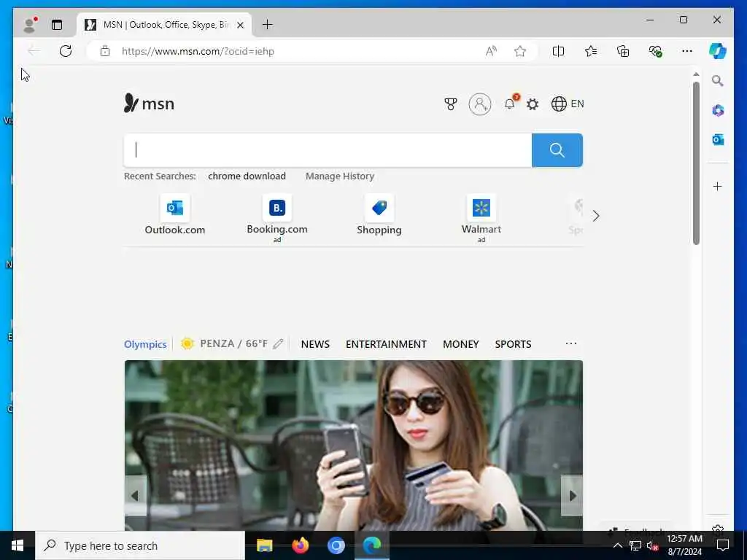View site information lock icon
747x560 pixels.
click(105, 51)
